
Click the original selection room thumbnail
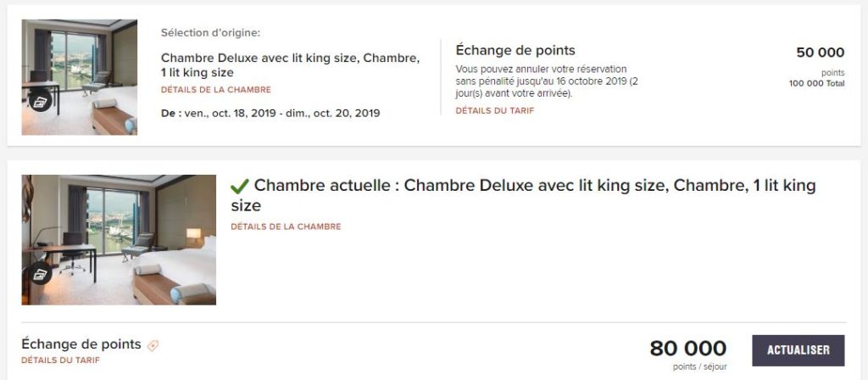(79, 77)
